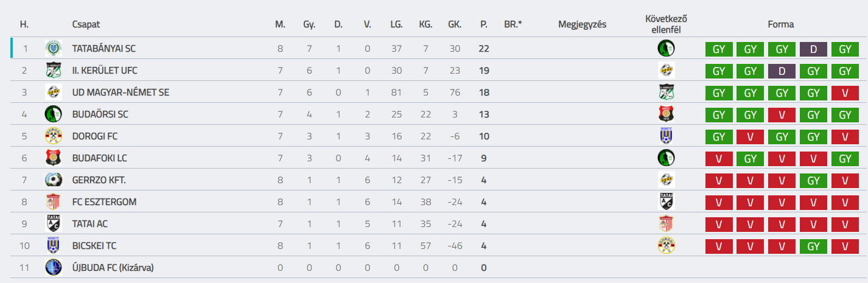The image size is (868, 283).
Task: Click green GY form badge in Gerrzo Kft. row
Action: click(x=813, y=181)
